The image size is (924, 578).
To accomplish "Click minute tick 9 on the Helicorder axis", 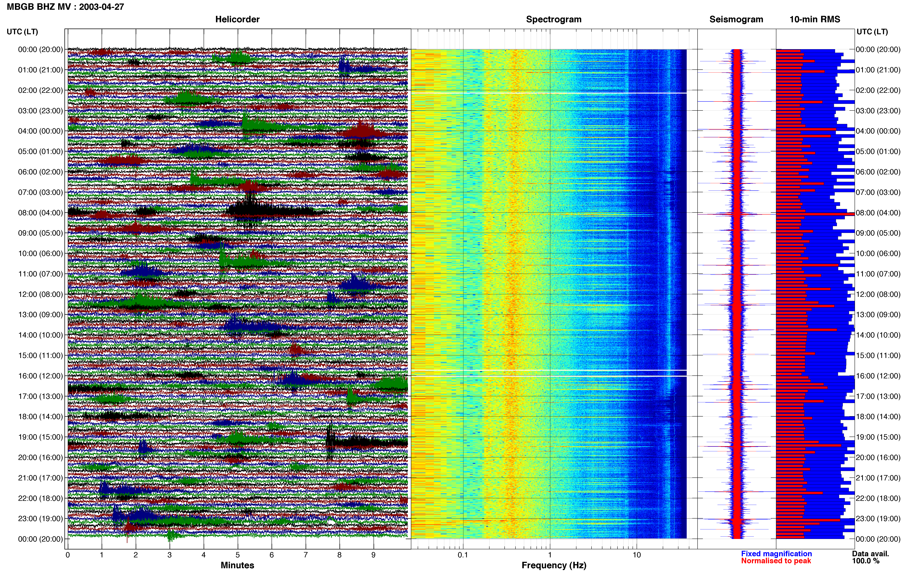I will click(x=374, y=555).
